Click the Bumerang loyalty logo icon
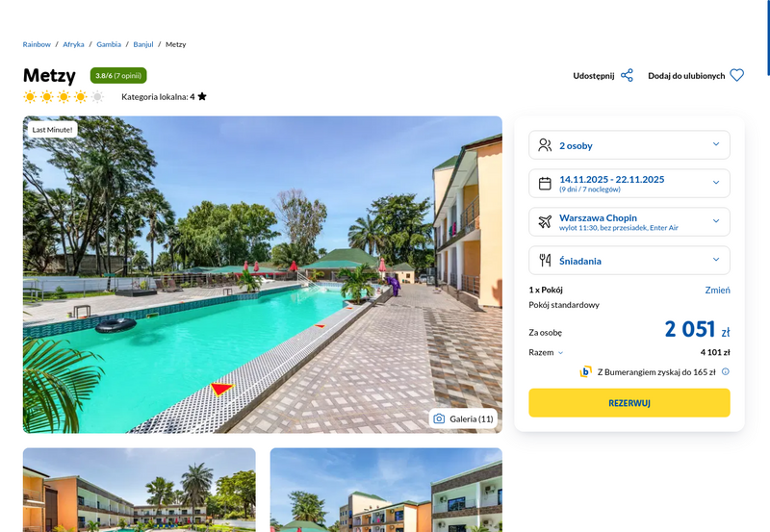This screenshot has width=770, height=532. 585,371
